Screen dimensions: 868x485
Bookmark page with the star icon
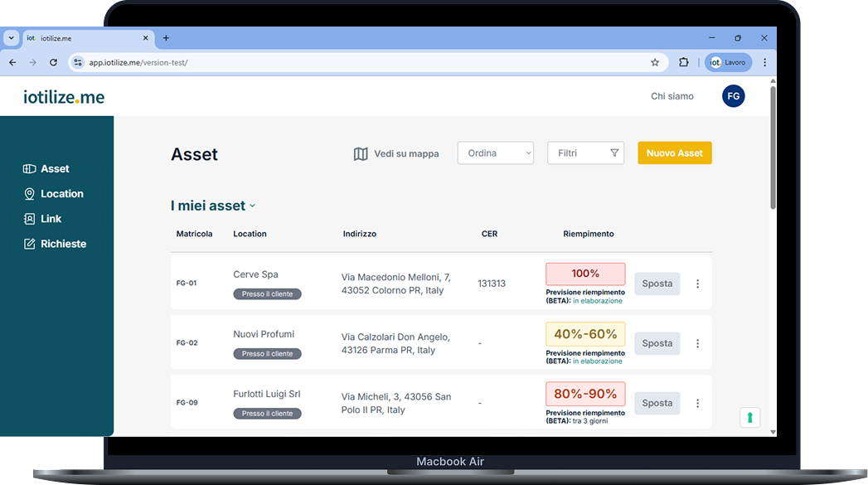pos(655,62)
